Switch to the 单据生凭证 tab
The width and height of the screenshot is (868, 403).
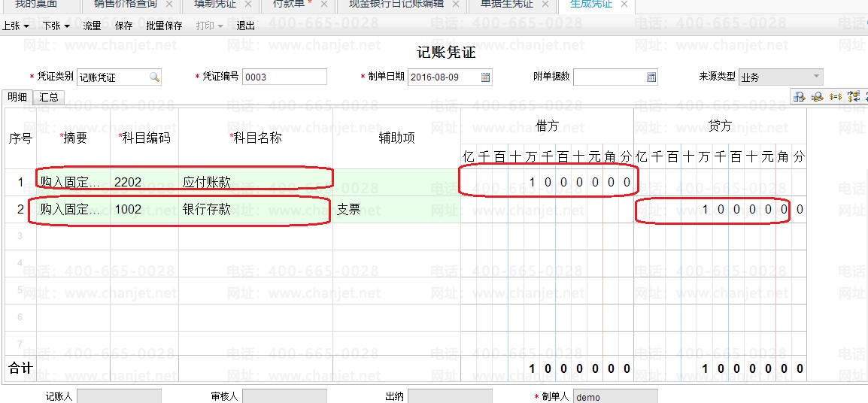pyautogui.click(x=506, y=5)
